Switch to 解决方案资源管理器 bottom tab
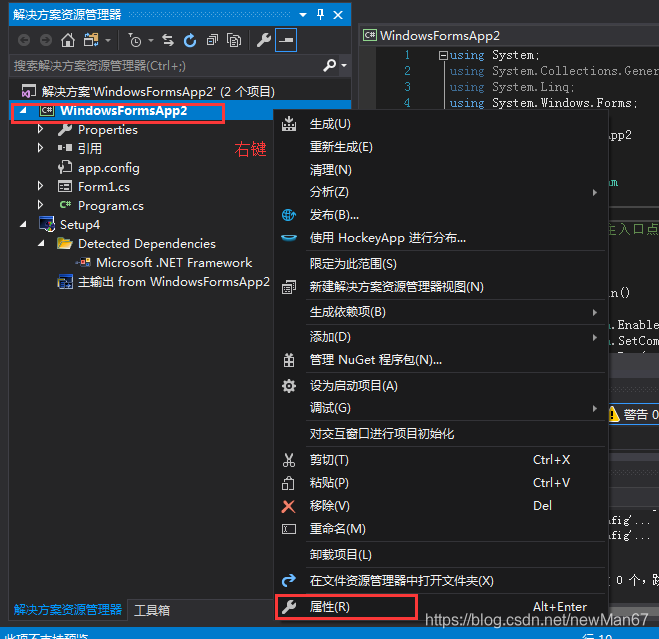 [x=68, y=610]
